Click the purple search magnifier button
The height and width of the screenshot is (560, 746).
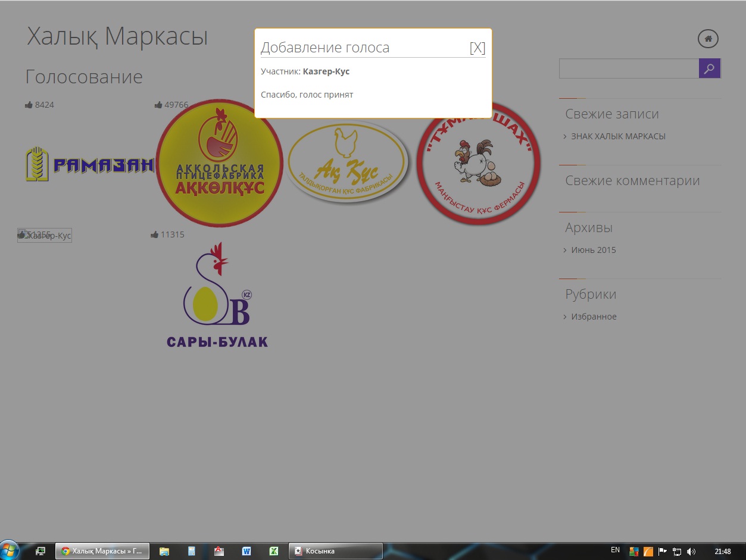click(709, 68)
